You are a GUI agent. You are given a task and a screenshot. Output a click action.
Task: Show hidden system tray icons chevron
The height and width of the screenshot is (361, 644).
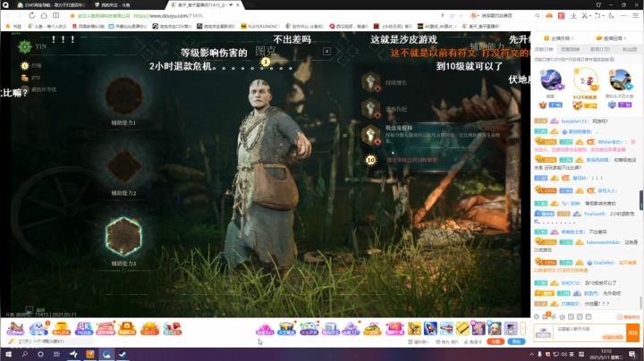532,354
